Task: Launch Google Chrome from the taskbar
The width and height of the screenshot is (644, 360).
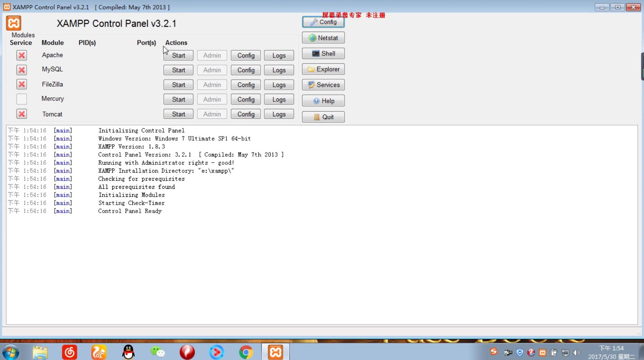Action: tap(246, 352)
